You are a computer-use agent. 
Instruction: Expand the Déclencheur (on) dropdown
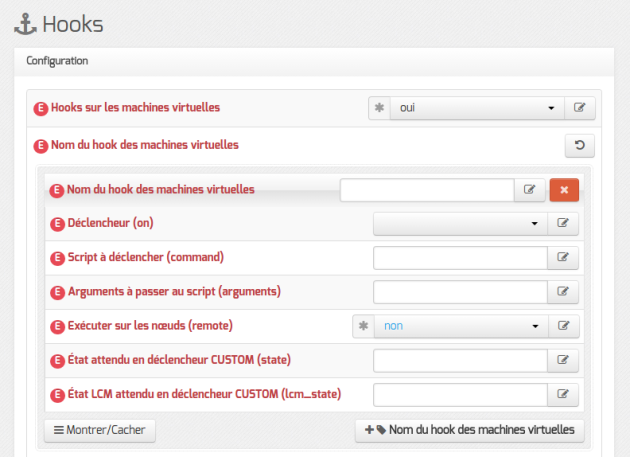point(460,223)
